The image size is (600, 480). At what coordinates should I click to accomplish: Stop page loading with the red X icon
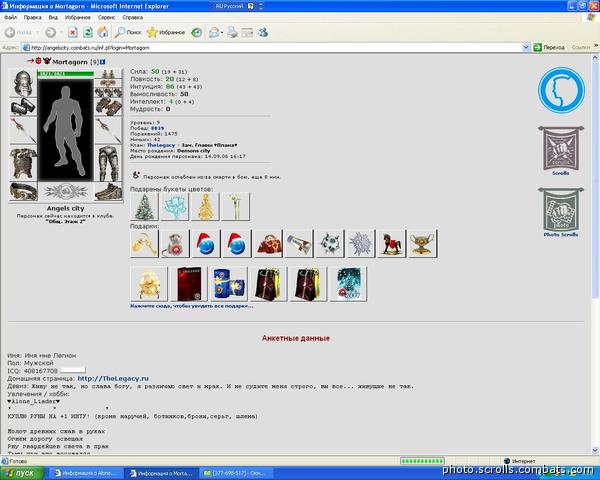(73, 33)
